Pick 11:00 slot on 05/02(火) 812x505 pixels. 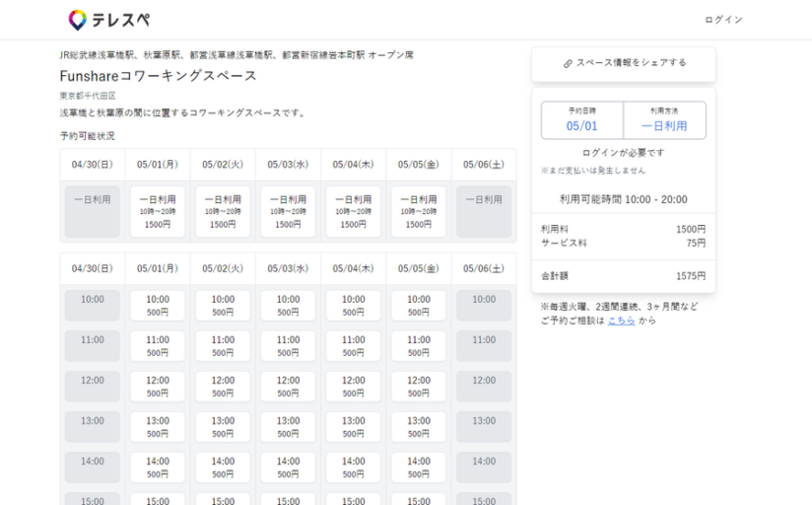pos(223,346)
